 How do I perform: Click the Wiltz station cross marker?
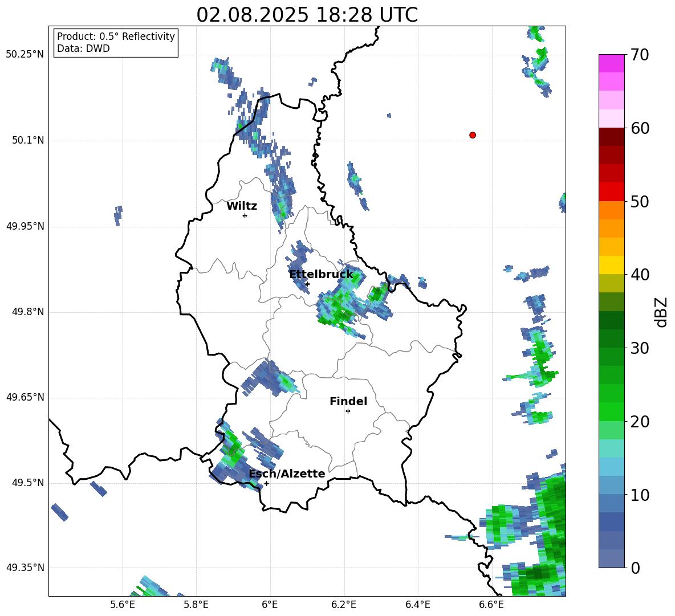coord(245,215)
